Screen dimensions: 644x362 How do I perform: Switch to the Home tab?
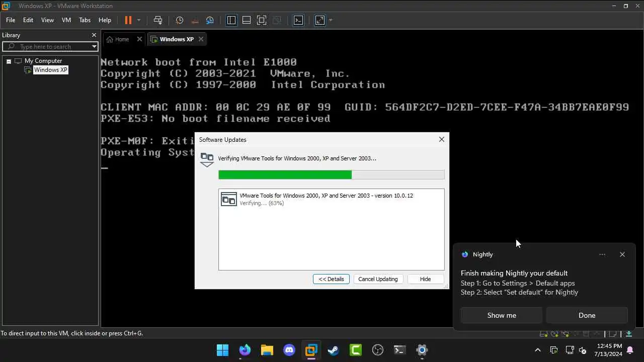[x=119, y=39]
